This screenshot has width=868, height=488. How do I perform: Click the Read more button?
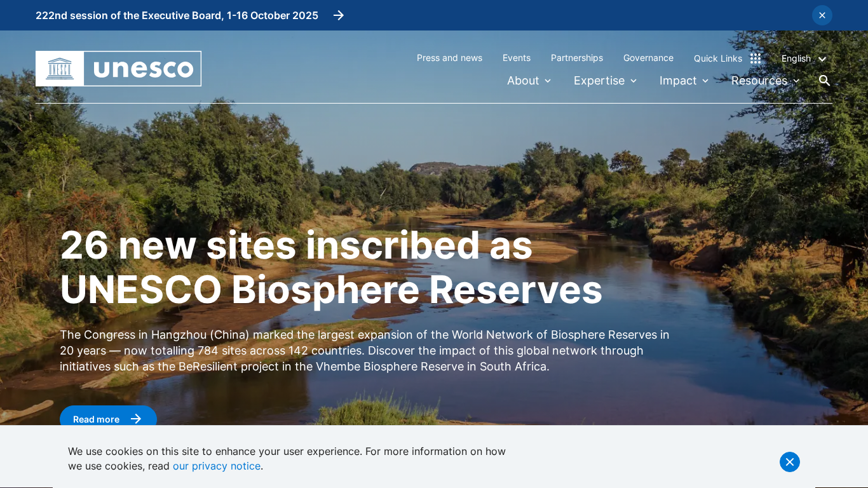point(108,419)
